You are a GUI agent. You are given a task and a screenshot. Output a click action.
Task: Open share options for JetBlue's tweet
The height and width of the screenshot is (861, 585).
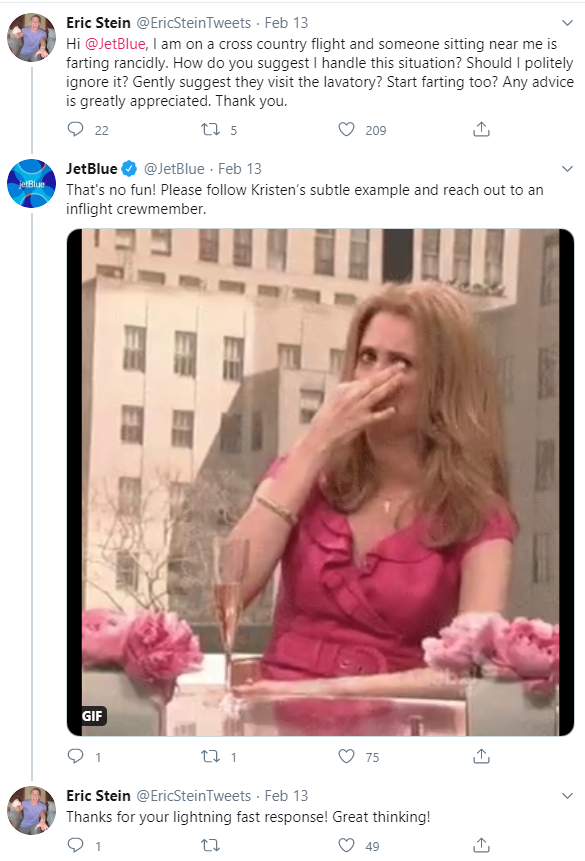click(x=481, y=757)
